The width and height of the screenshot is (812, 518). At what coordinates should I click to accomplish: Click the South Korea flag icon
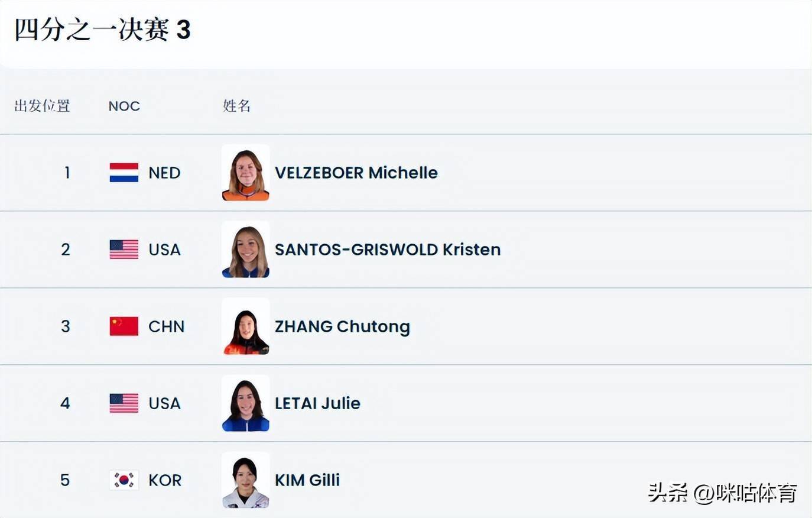(124, 480)
